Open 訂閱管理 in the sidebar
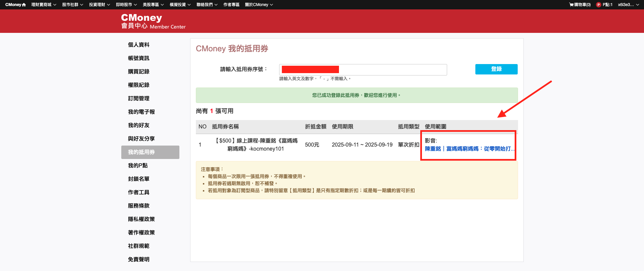The image size is (644, 271). 139,98
